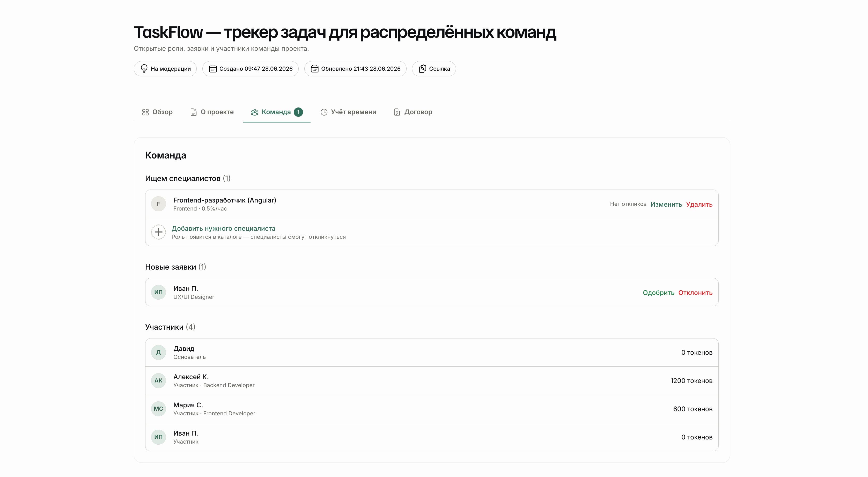Click the АК avatar of Алексей К.

[158, 381]
